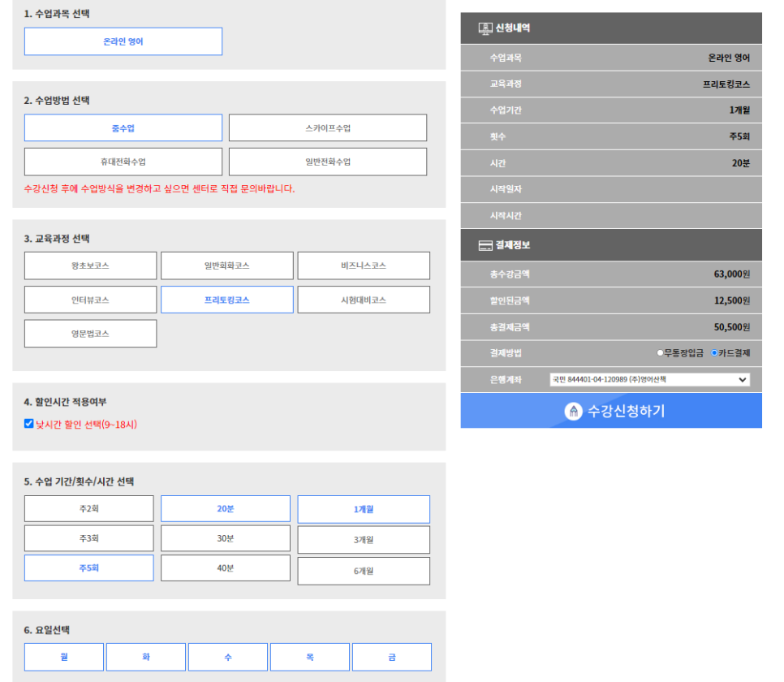The height and width of the screenshot is (682, 784).
Task: Select the 시험대비코스 course
Action: pyautogui.click(x=364, y=300)
